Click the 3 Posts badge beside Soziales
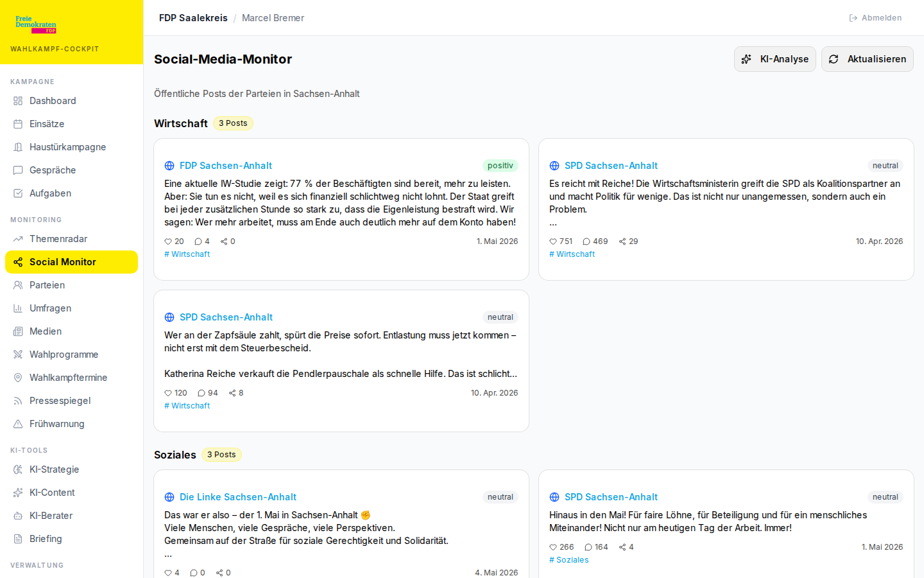The width and height of the screenshot is (924, 578). pos(221,455)
